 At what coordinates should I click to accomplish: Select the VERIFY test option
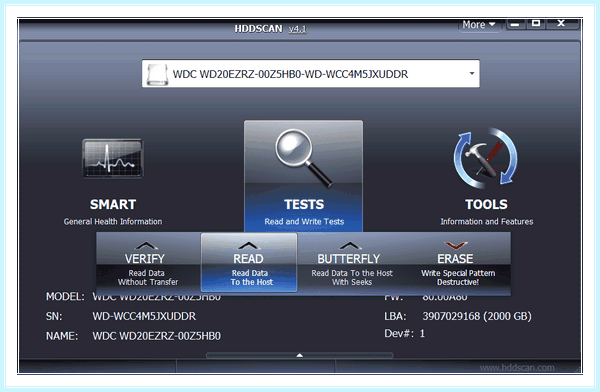point(148,263)
